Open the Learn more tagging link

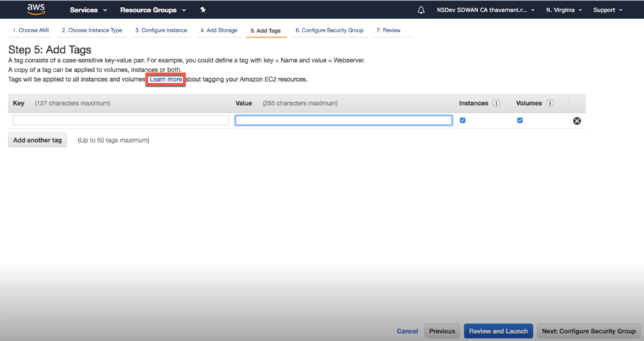point(165,80)
